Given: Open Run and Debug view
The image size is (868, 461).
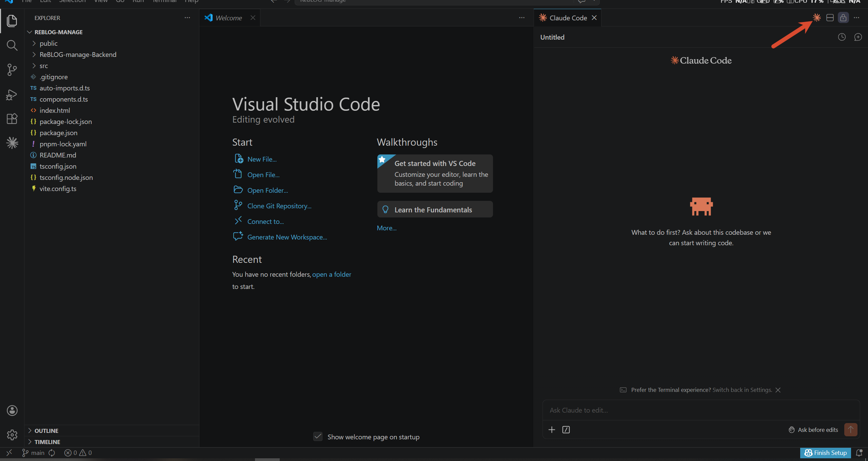Looking at the screenshot, I should point(12,95).
